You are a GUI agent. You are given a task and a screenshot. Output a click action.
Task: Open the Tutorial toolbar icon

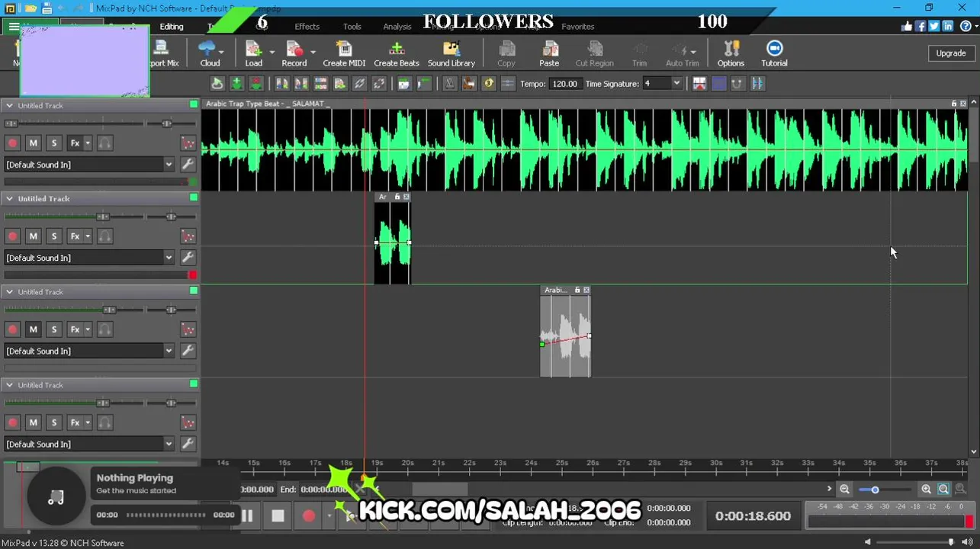click(774, 53)
